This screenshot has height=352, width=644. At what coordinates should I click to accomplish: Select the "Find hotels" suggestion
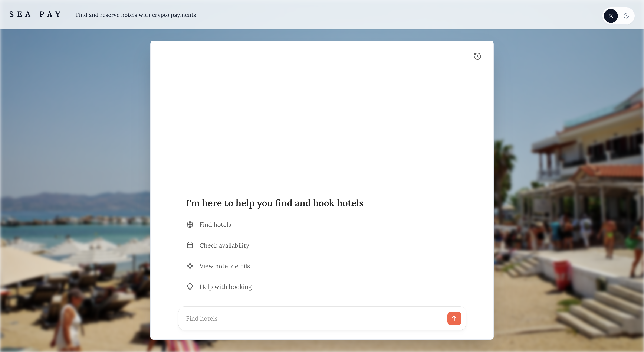coord(215,225)
